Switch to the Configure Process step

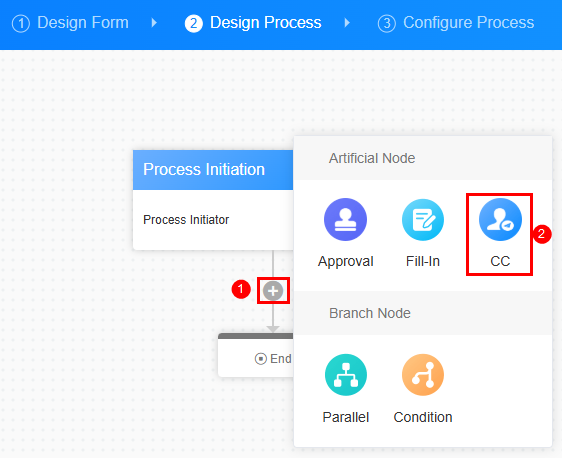coord(468,23)
